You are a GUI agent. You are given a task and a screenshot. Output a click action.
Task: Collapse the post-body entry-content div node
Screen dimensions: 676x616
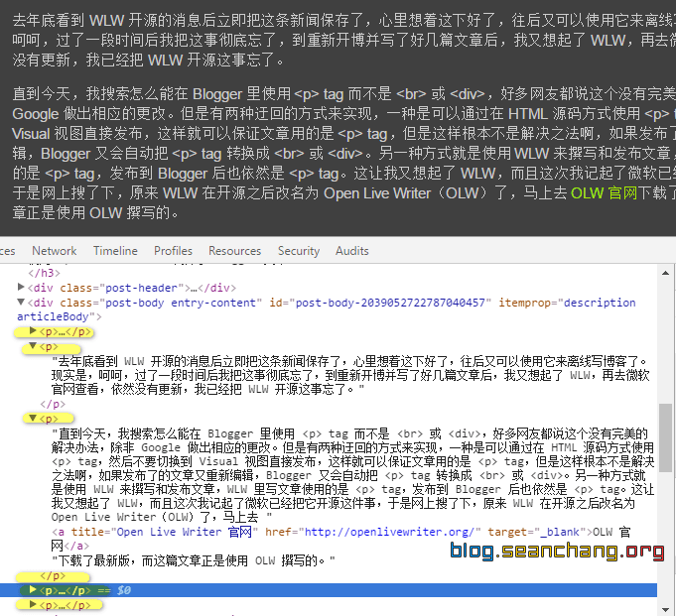20,302
